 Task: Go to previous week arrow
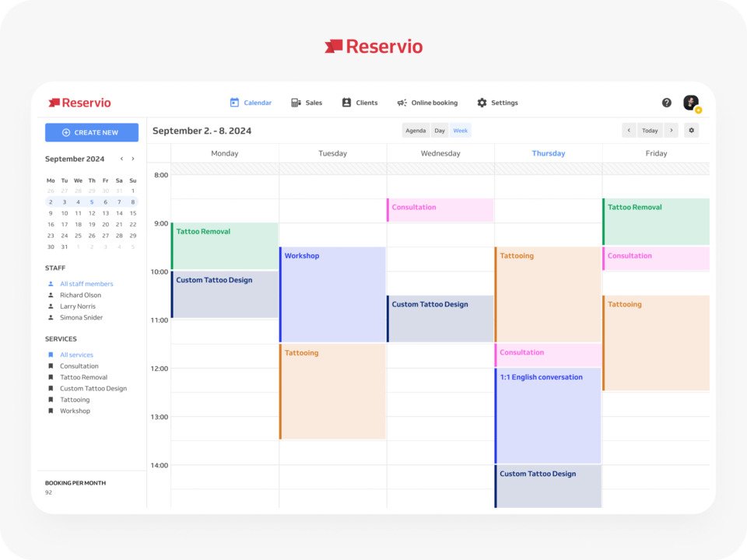point(629,131)
